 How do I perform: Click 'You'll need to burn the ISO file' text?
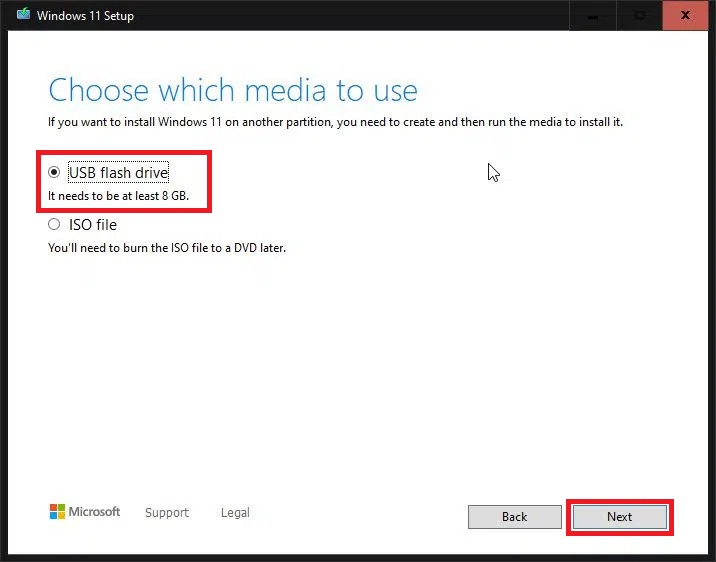click(167, 248)
